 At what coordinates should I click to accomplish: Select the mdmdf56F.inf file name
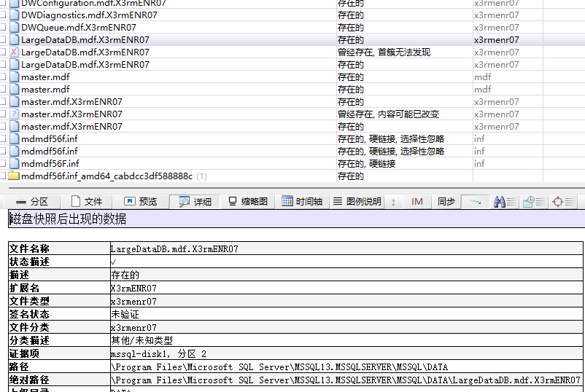click(x=50, y=163)
